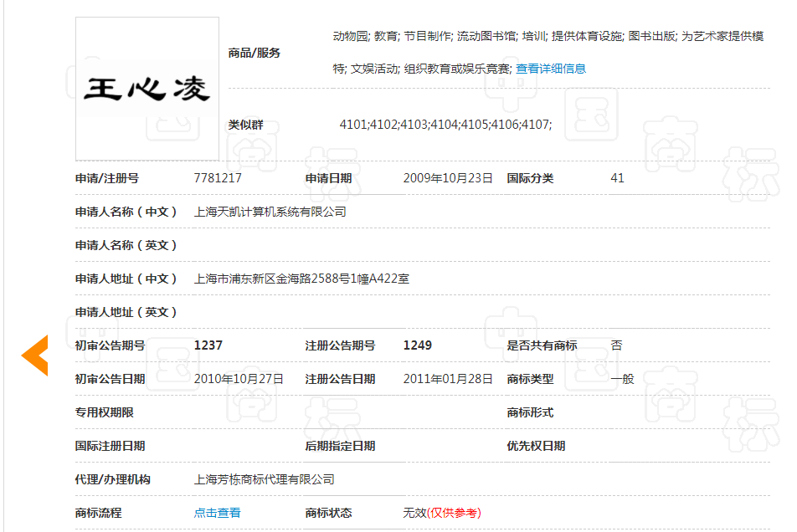Screen dimensions: 797x532
Task: Click the 后期指定日期 label
Action: pos(340,446)
